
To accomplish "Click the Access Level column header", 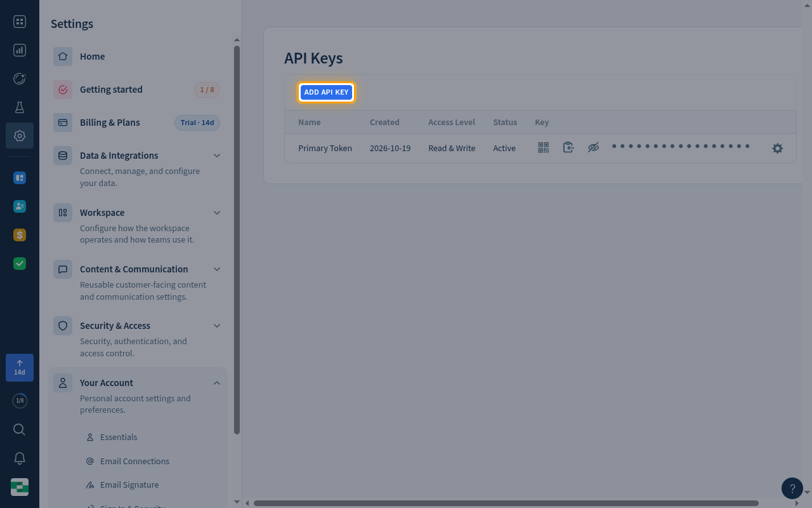I will (452, 122).
